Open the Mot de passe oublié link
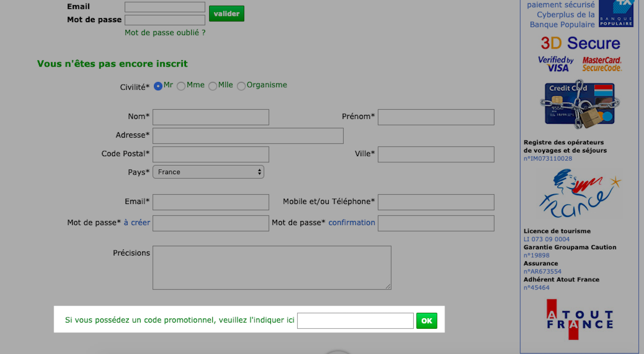 [x=165, y=32]
